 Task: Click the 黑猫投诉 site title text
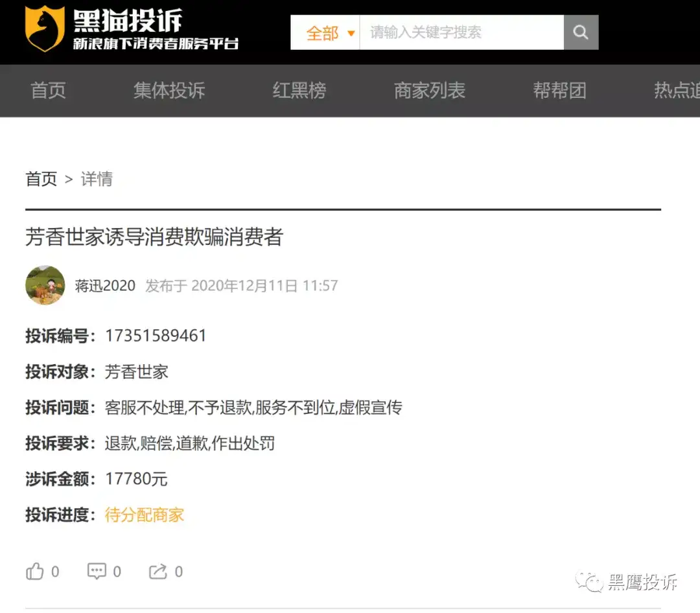point(128,21)
